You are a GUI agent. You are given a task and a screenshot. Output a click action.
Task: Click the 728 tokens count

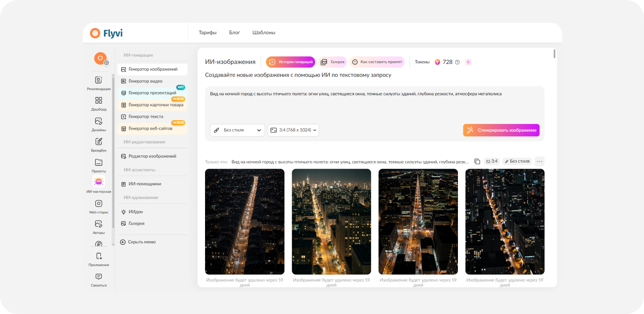[x=447, y=62]
